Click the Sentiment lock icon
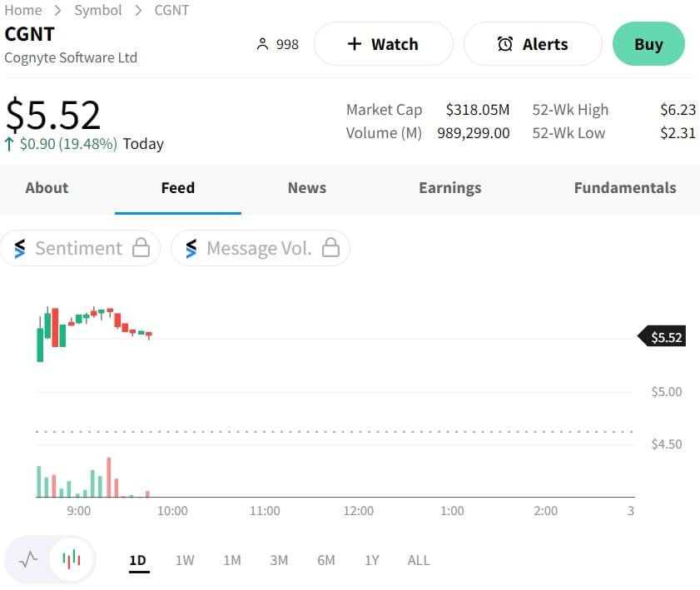 141,248
